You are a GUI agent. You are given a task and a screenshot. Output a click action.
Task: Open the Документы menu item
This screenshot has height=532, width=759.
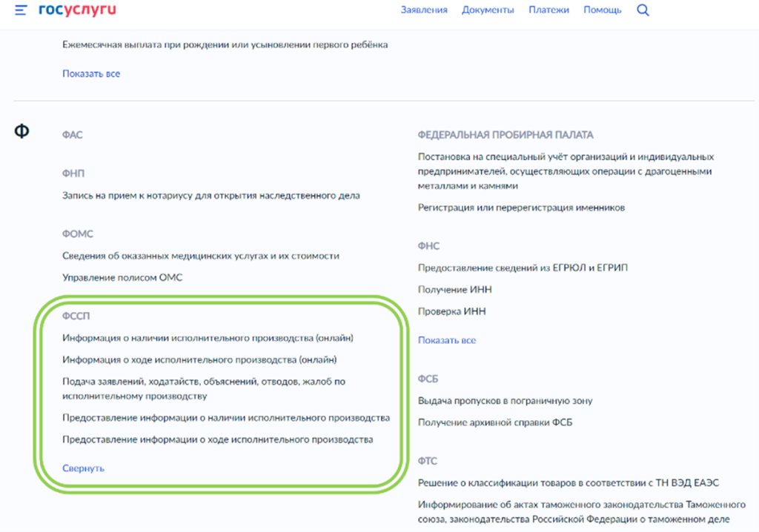point(486,10)
